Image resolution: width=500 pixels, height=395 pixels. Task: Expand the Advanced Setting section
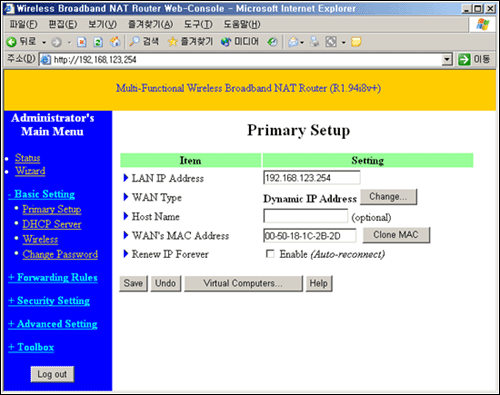pos(53,324)
